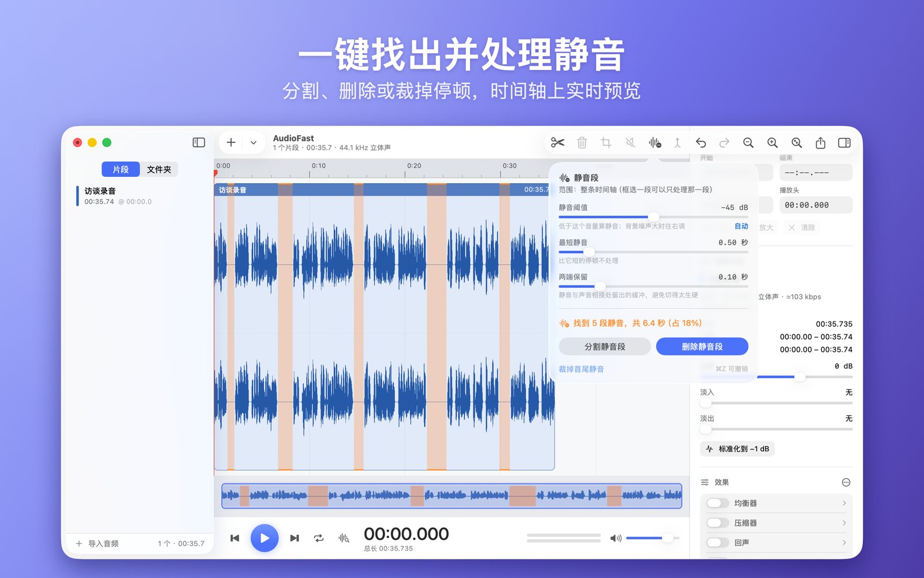The height and width of the screenshot is (578, 924).
Task: Redo with the curved right arrow
Action: click(724, 142)
